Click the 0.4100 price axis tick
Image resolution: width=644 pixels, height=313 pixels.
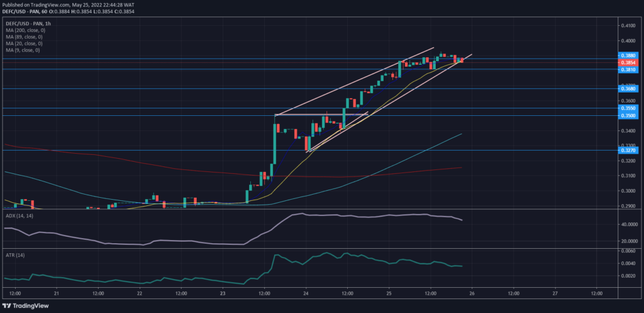coord(628,25)
